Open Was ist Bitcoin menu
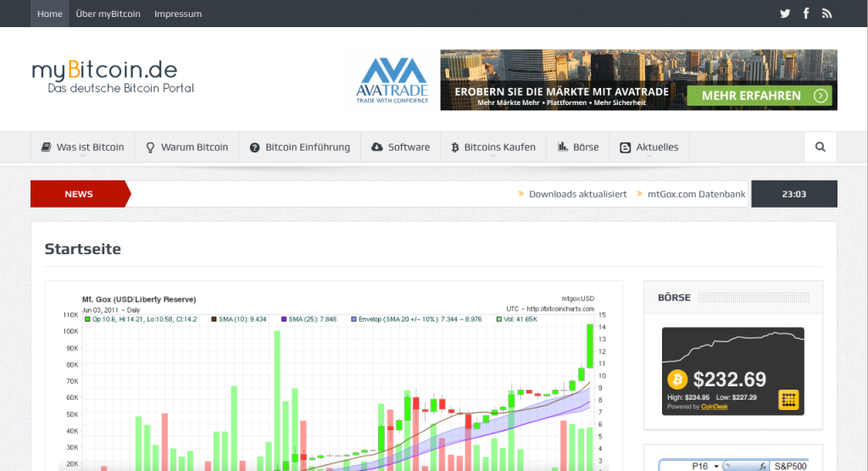 point(82,147)
